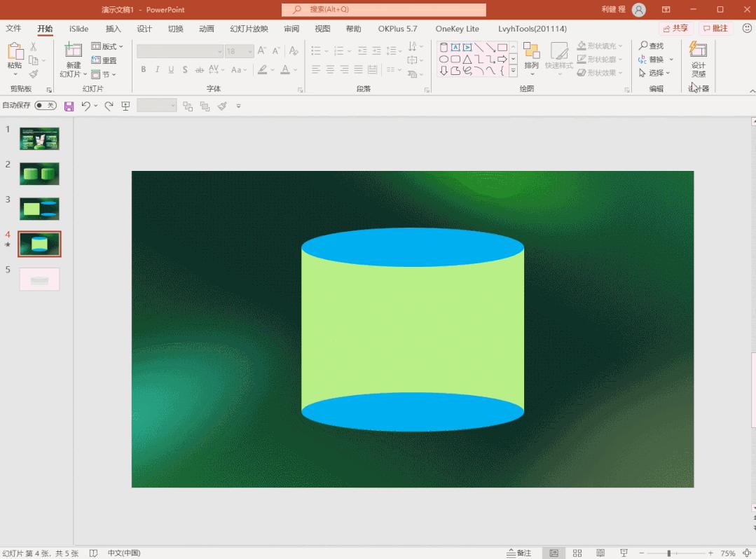Click the Comments (批注) button
The width and height of the screenshot is (756, 559).
[x=715, y=29]
